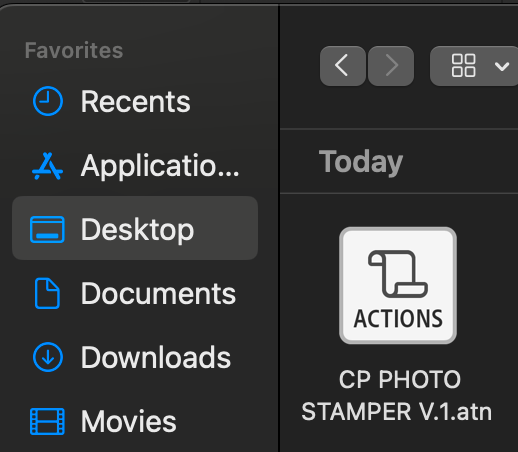Click the Documents page icon

[x=47, y=293]
